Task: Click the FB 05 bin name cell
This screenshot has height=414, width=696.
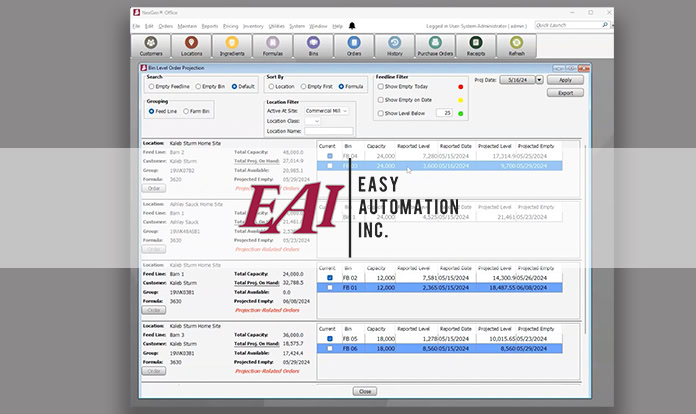Action: [x=350, y=339]
